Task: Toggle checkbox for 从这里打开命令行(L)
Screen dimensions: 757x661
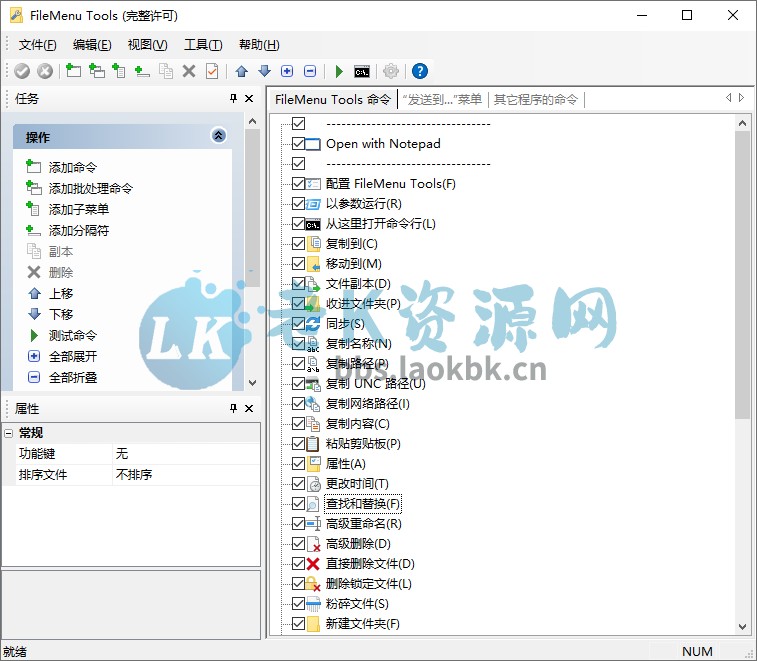Action: coord(298,224)
